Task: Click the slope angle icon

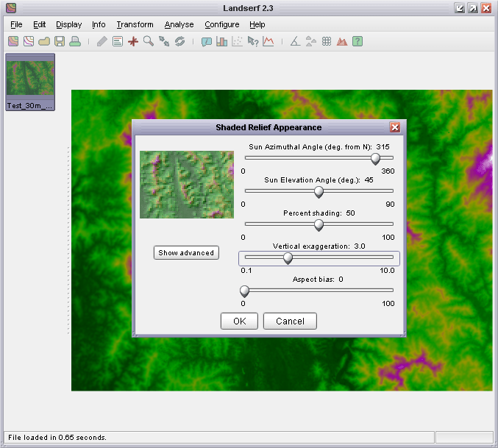Action: pos(296,41)
